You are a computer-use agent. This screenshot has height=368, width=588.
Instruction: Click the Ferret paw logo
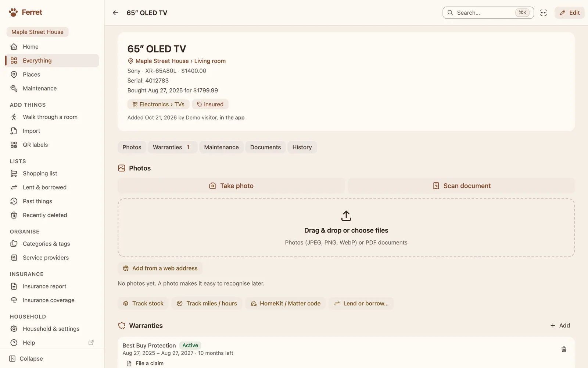(x=13, y=13)
